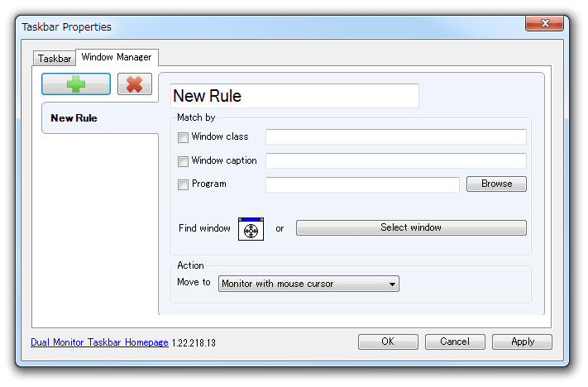The height and width of the screenshot is (387, 588).
Task: Switch to the Taskbar tab
Action: [55, 59]
